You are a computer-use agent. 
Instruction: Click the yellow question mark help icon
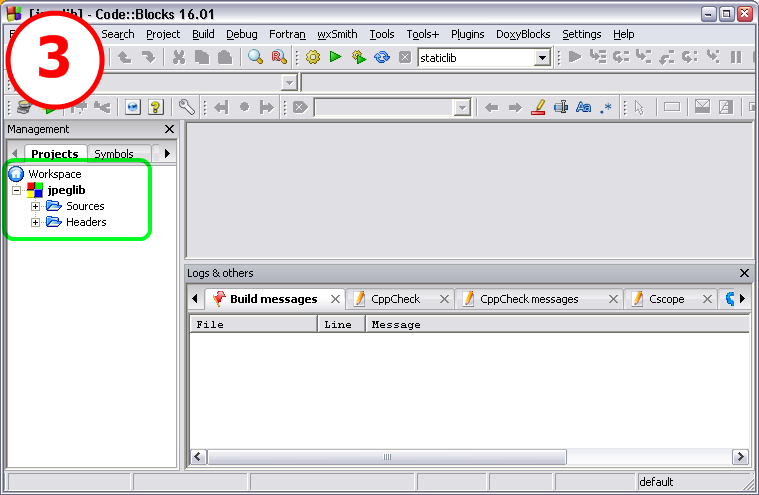pyautogui.click(x=156, y=107)
